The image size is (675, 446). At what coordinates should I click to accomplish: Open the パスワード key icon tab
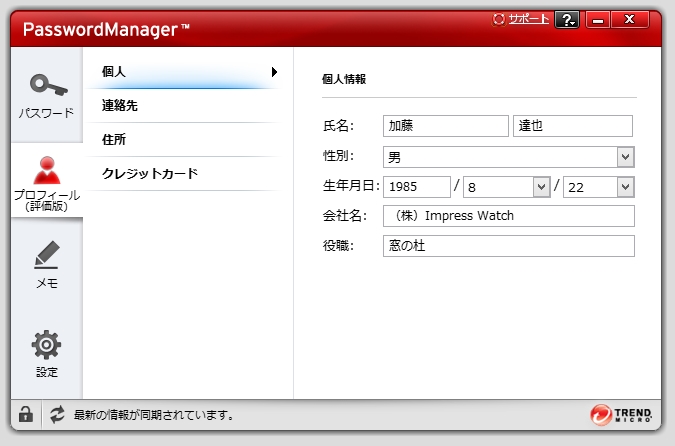[46, 96]
